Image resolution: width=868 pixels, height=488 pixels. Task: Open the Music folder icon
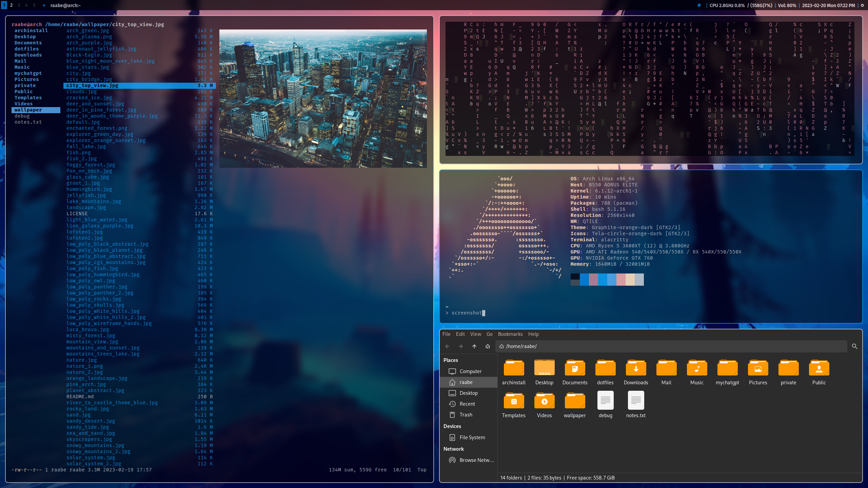click(697, 368)
